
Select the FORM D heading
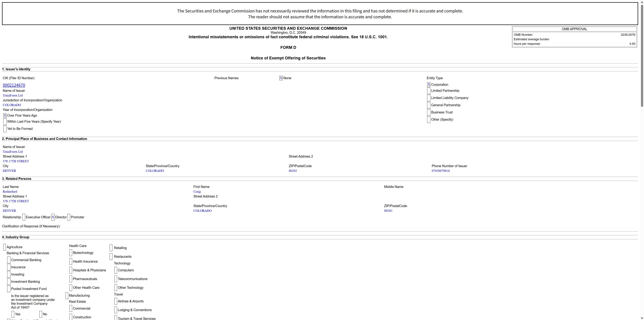click(288, 47)
